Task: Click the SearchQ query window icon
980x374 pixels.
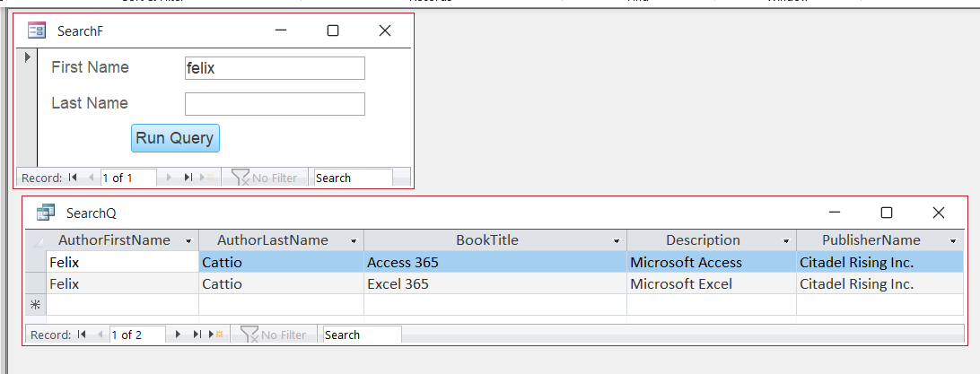Action: coord(46,213)
